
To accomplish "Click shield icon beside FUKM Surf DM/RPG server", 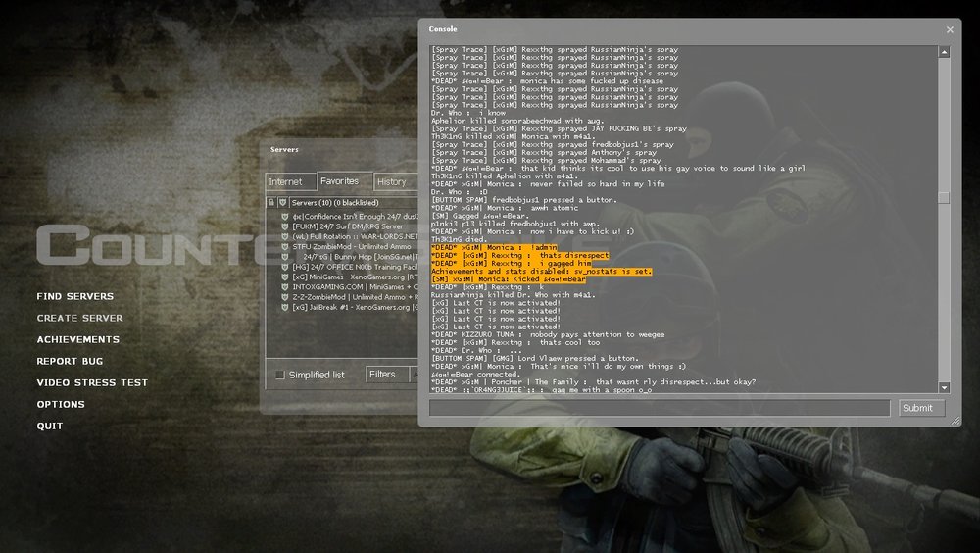I will pos(284,226).
